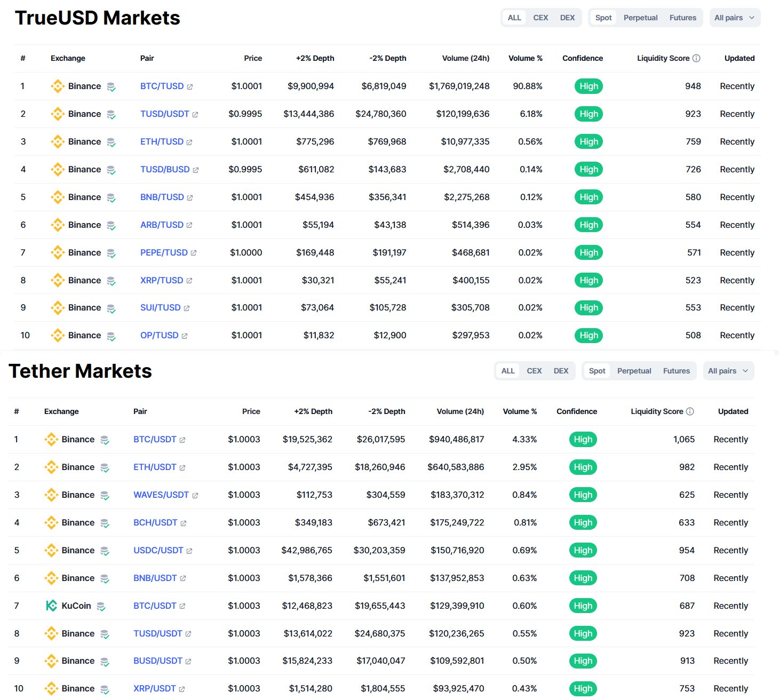
Task: Open the PEPE/TUSD pair link
Action: pyautogui.click(x=164, y=253)
